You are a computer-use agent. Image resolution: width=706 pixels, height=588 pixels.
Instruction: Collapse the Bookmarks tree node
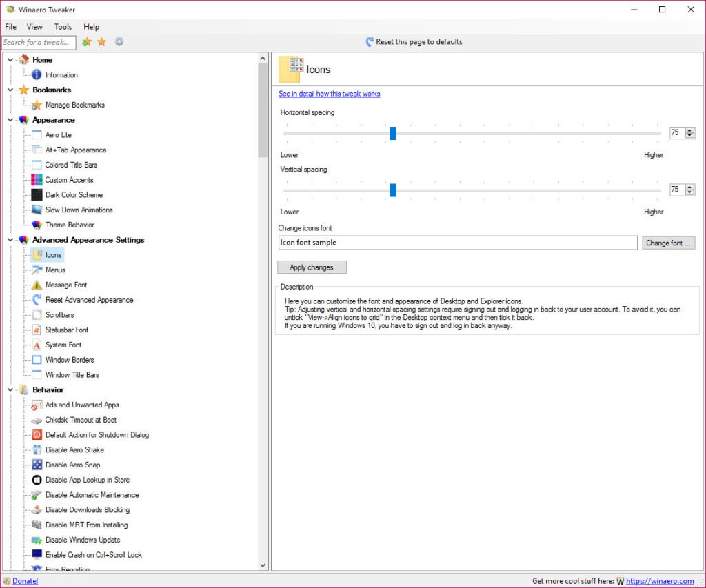click(10, 90)
